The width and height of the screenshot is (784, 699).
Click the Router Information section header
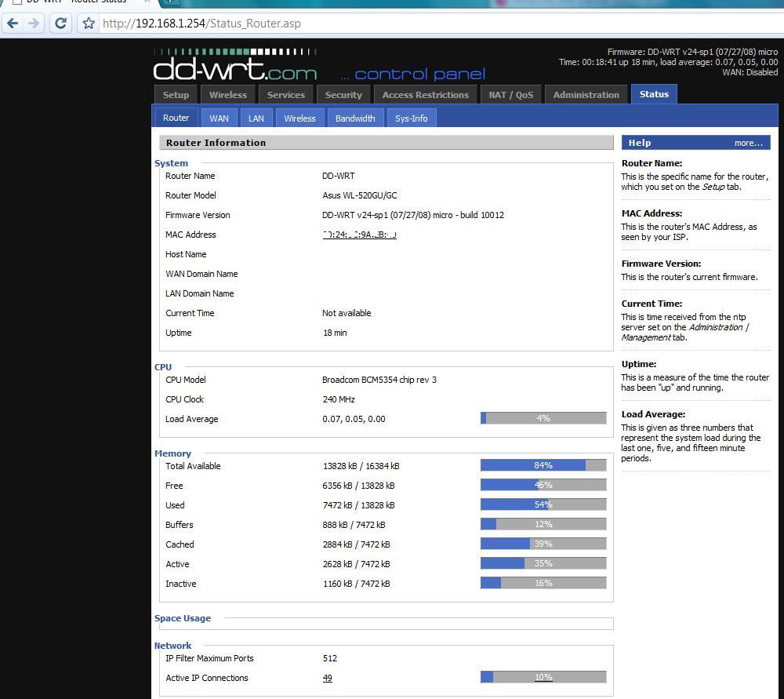click(x=386, y=143)
